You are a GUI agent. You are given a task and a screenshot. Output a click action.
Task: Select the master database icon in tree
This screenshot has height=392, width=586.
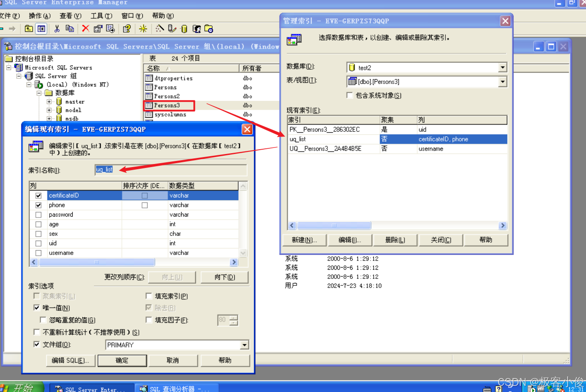(59, 101)
